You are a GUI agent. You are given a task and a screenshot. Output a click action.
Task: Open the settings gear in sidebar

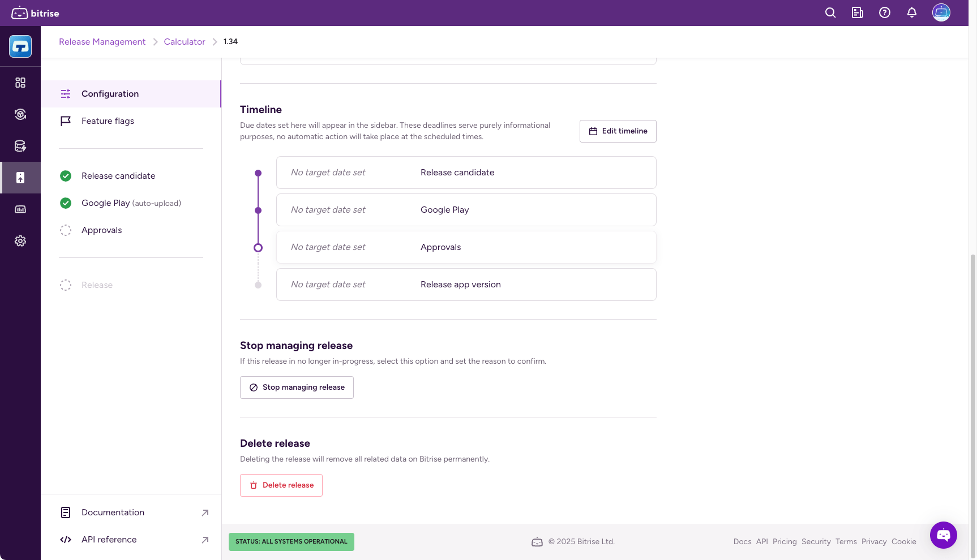pyautogui.click(x=20, y=241)
